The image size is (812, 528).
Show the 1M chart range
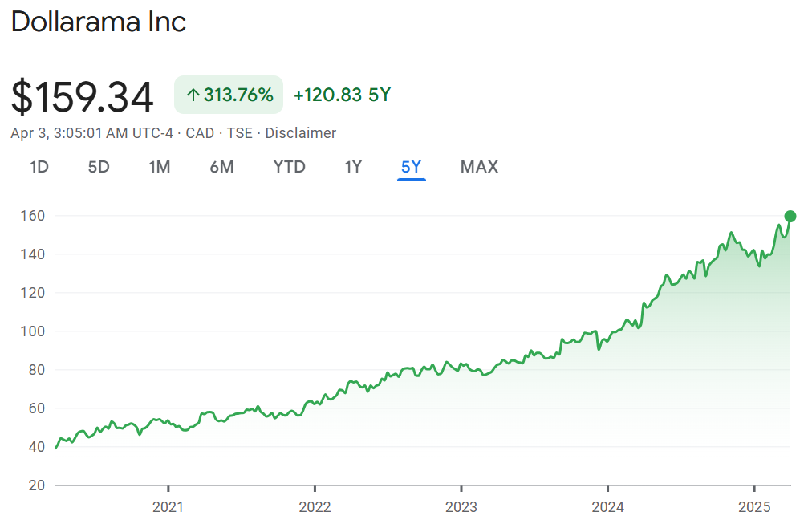pos(160,167)
